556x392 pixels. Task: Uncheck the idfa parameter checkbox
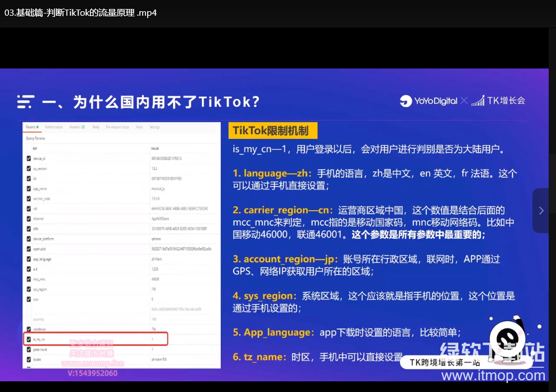[x=29, y=229]
